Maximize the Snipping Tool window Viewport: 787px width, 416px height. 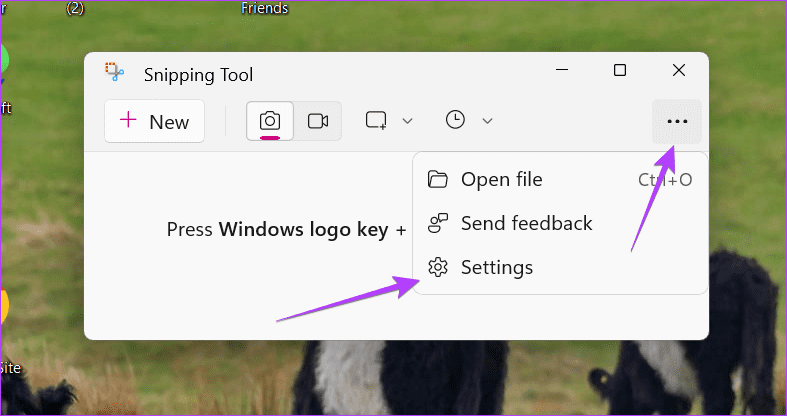620,70
